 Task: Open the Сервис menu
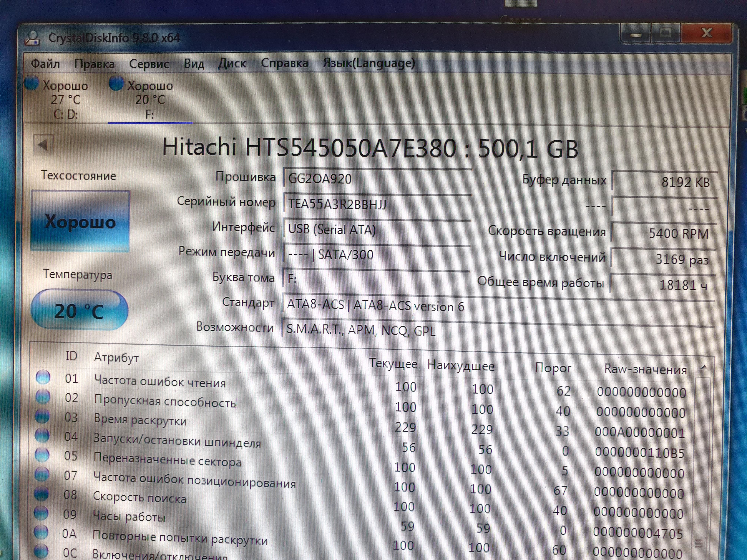click(149, 64)
